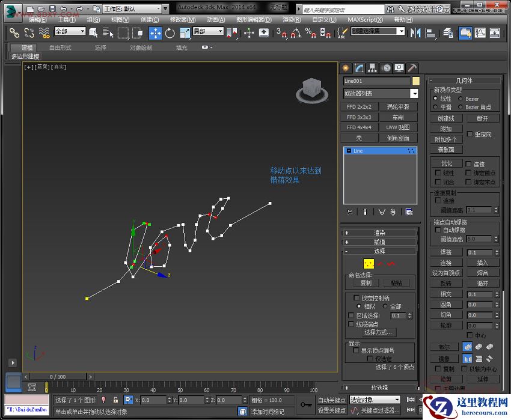Click the 焊接 button
The width and height of the screenshot is (511, 420).
tap(445, 252)
